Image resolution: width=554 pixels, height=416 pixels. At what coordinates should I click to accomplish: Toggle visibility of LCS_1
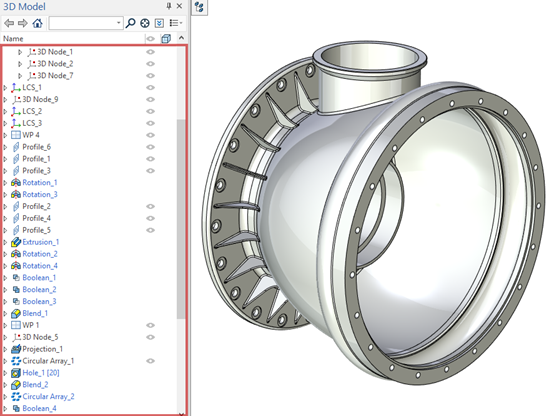[x=151, y=88]
